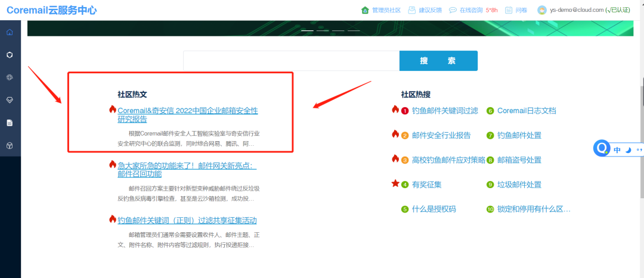Screen dimensions: 644x278
Task: Switch the 中 language indicator
Action: (617, 150)
